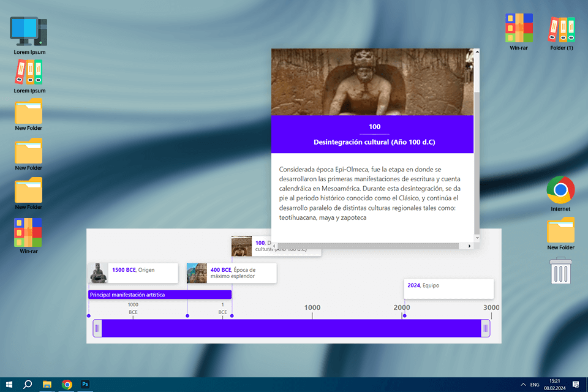Image resolution: width=588 pixels, height=392 pixels.
Task: Click the 3000 axis label on the timeline
Action: coord(491,307)
